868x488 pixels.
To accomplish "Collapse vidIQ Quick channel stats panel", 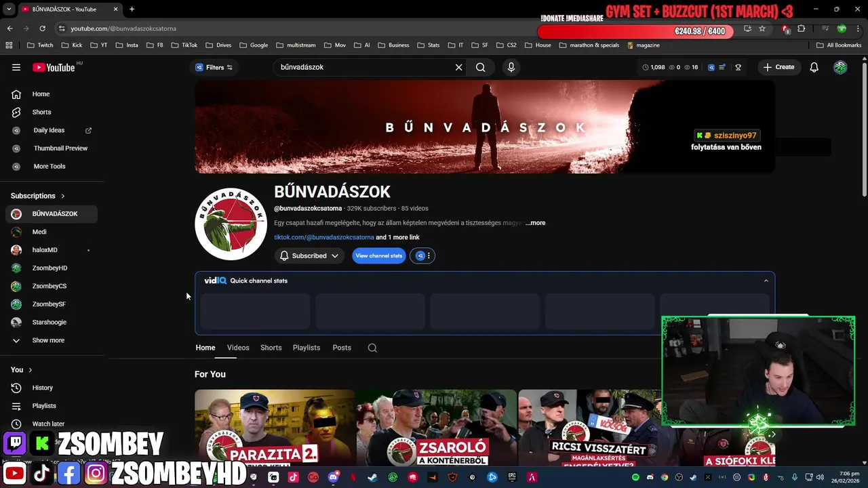I will click(766, 281).
